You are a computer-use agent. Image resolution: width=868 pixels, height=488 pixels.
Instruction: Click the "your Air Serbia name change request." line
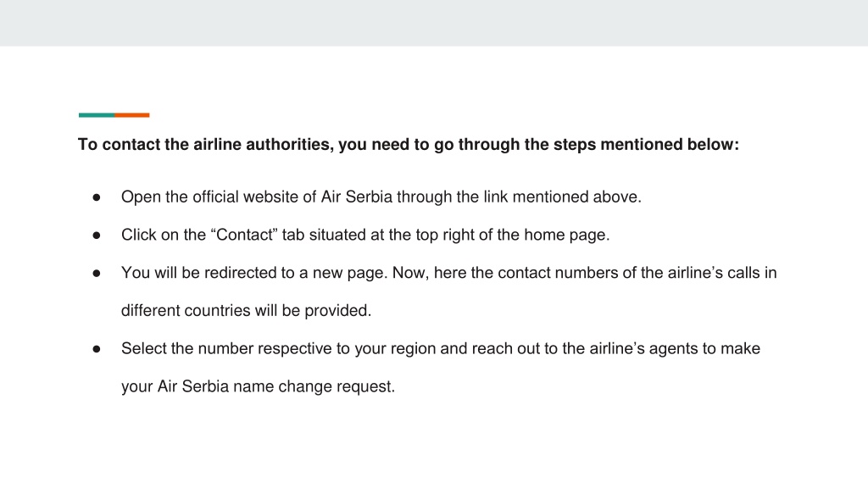[258, 386]
